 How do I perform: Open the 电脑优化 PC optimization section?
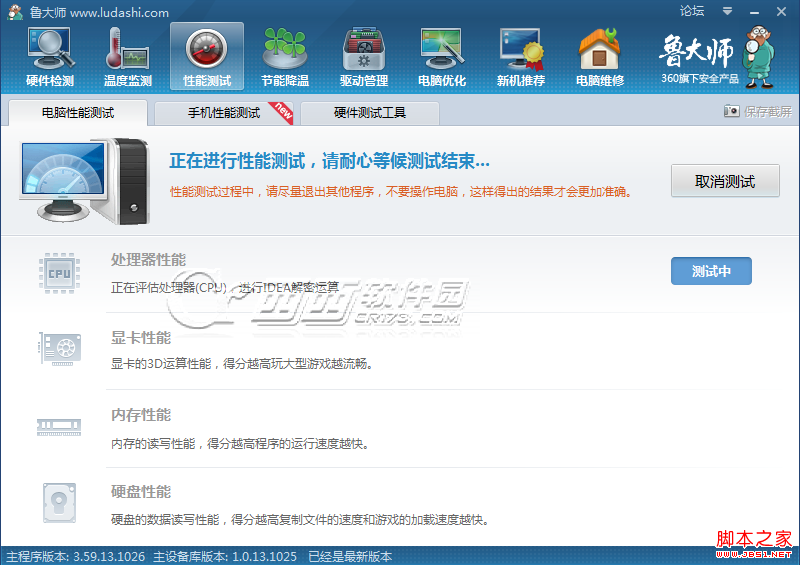click(x=442, y=57)
